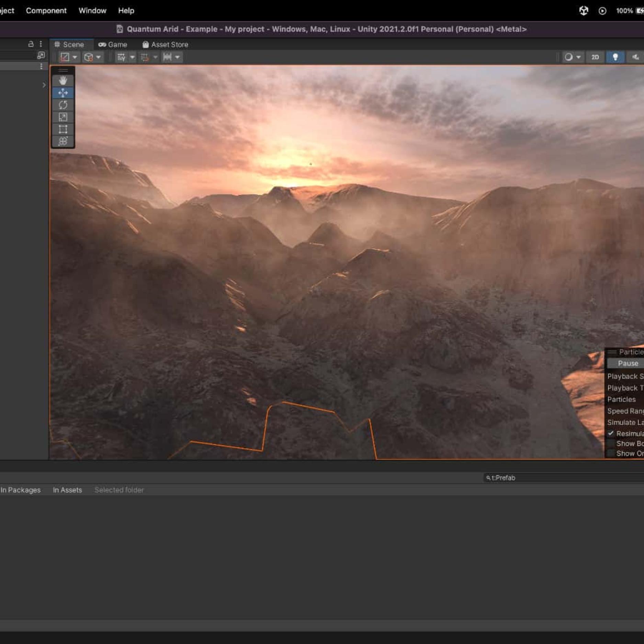Select the Hand view tool
Image resolution: width=644 pixels, height=644 pixels.
point(63,81)
